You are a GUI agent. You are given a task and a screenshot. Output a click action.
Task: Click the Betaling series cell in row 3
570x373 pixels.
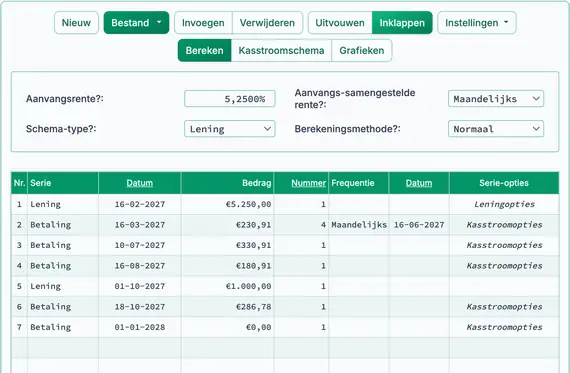pyautogui.click(x=63, y=245)
